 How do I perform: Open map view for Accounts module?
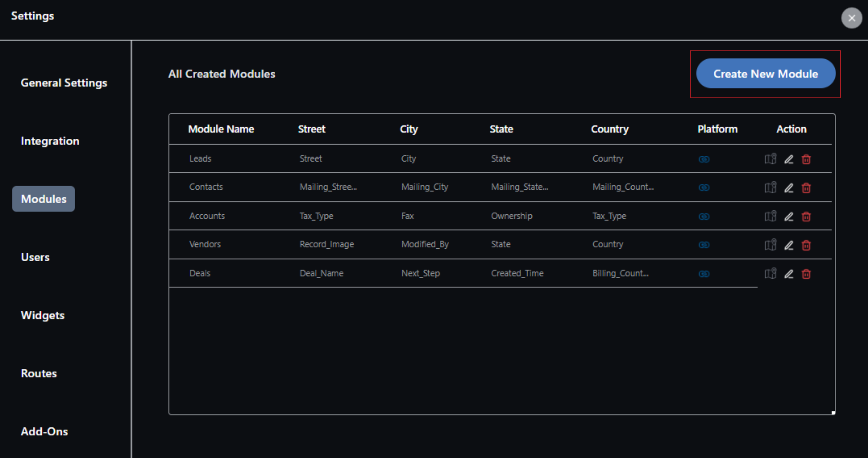tap(770, 216)
